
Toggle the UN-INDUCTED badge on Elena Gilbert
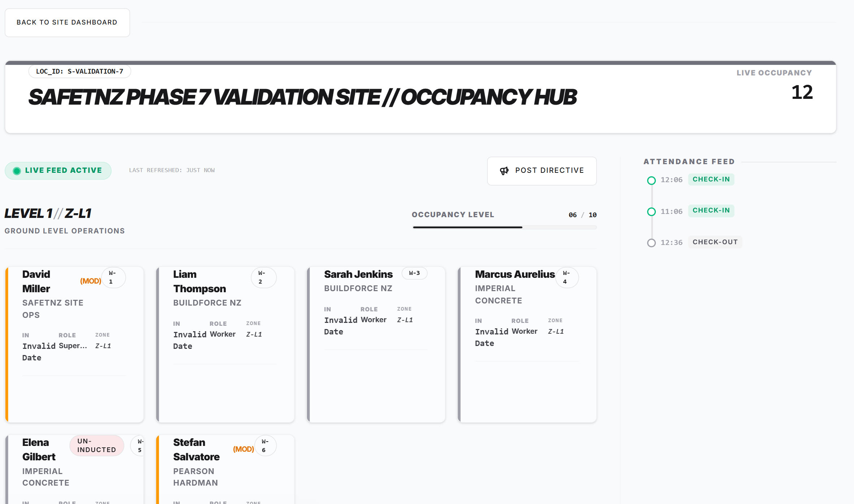[x=96, y=446]
